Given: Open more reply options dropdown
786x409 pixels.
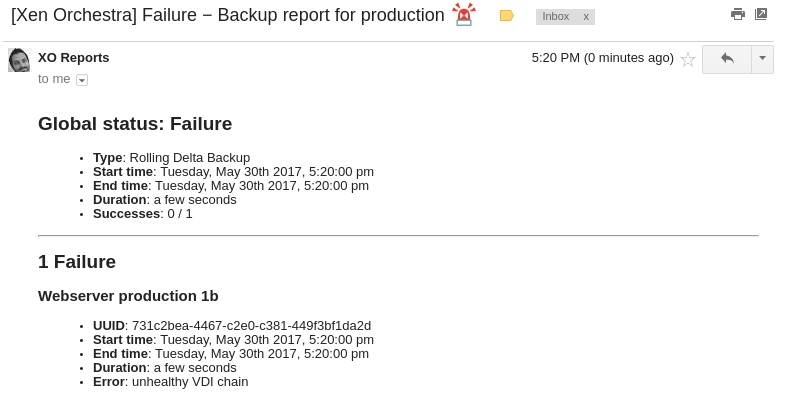Looking at the screenshot, I should pos(762,59).
